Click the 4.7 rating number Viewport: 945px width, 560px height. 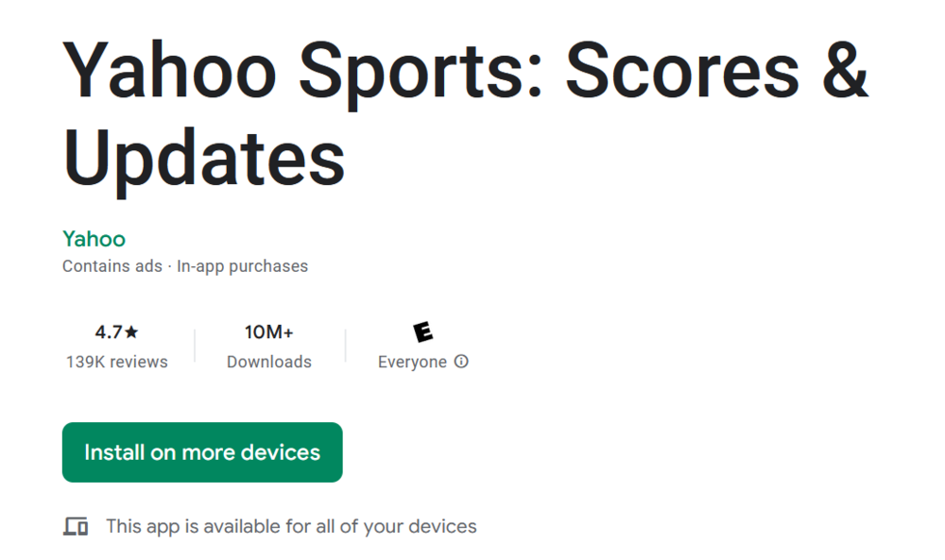pos(109,331)
